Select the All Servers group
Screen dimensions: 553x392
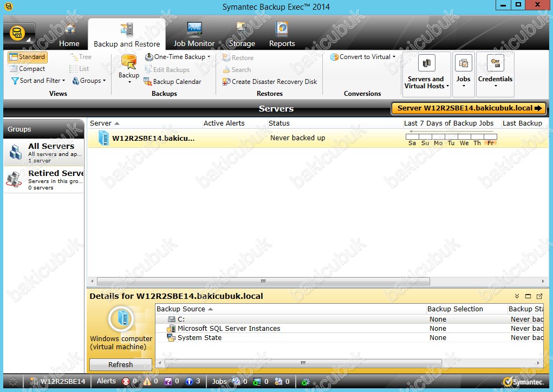(44, 153)
